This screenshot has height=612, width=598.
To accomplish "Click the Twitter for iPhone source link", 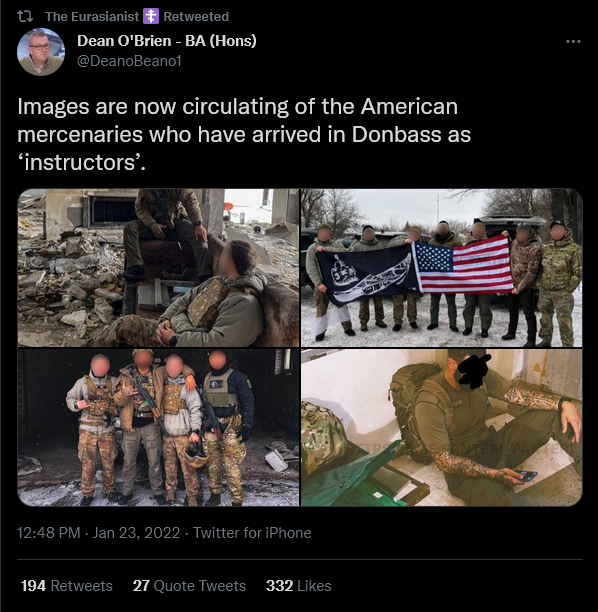I will point(252,533).
